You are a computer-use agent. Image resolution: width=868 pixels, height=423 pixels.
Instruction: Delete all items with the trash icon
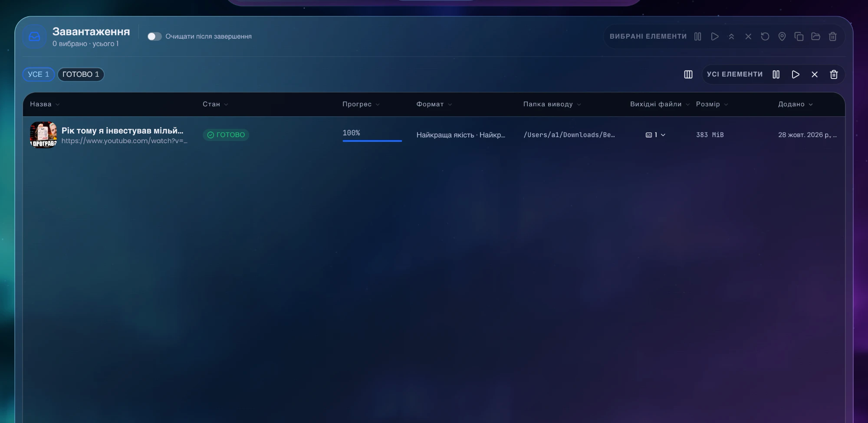point(834,75)
